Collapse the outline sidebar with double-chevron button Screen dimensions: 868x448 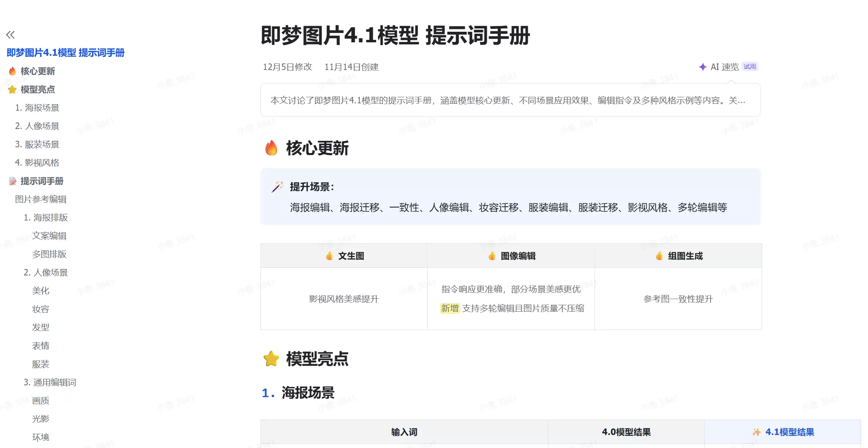click(11, 35)
